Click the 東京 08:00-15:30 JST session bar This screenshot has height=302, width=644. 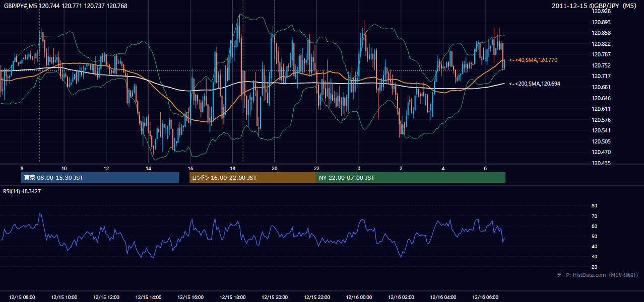pos(100,178)
